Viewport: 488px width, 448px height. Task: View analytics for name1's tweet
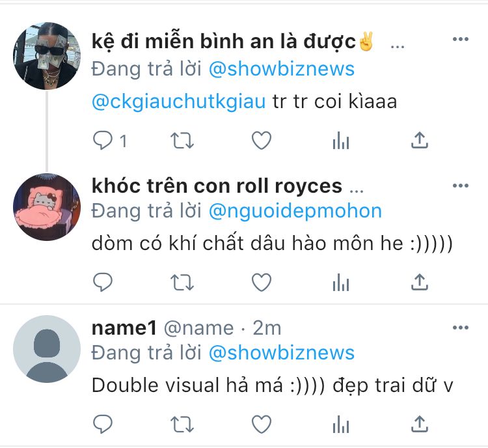click(341, 425)
